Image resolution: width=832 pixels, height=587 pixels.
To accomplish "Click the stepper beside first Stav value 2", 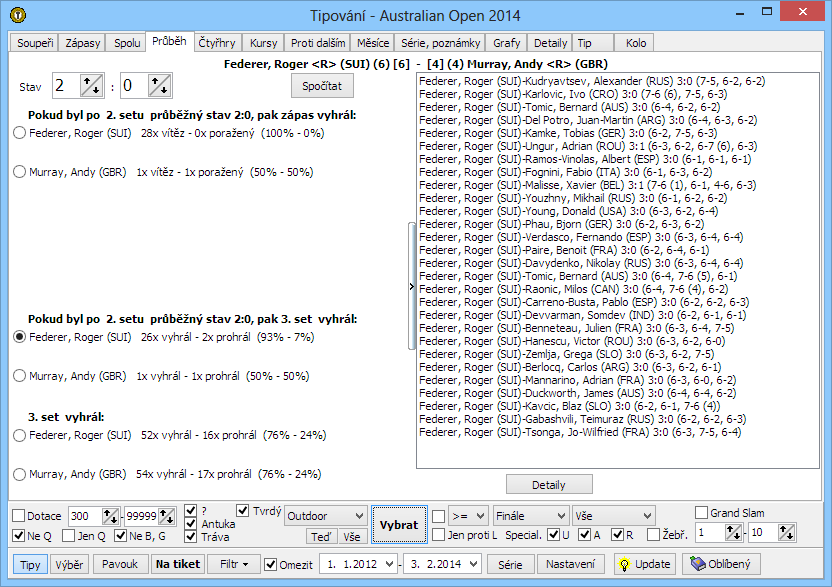I will coord(91,85).
